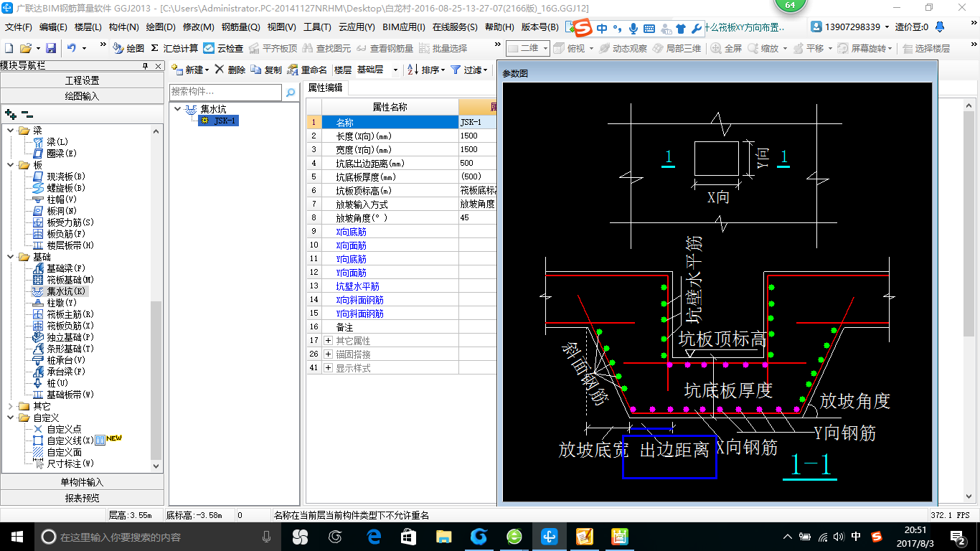Click inside the 搜索构件 search field
This screenshot has width=980, height=551.
coord(226,93)
